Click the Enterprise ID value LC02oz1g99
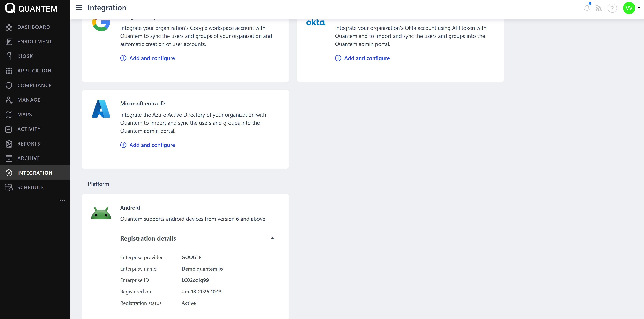 point(195,280)
